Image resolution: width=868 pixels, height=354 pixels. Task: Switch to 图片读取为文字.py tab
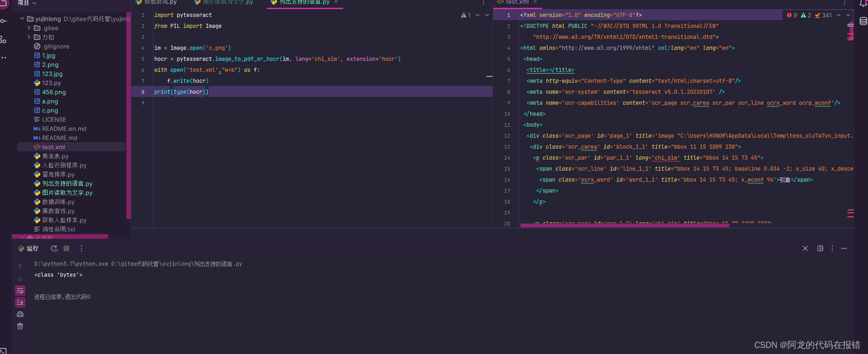coord(224,2)
